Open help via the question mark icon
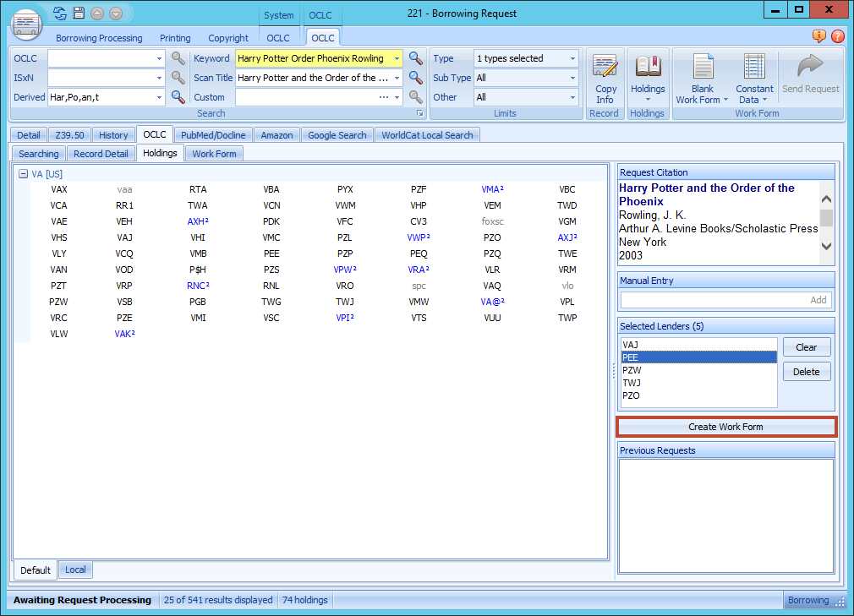This screenshot has width=854, height=616. (837, 37)
